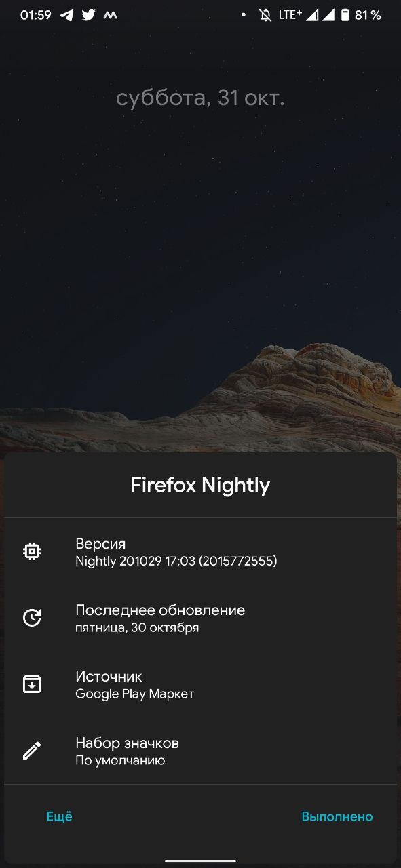Viewport: 401px width, 868px height.
Task: Tap the Firefox Nightly title
Action: (200, 485)
